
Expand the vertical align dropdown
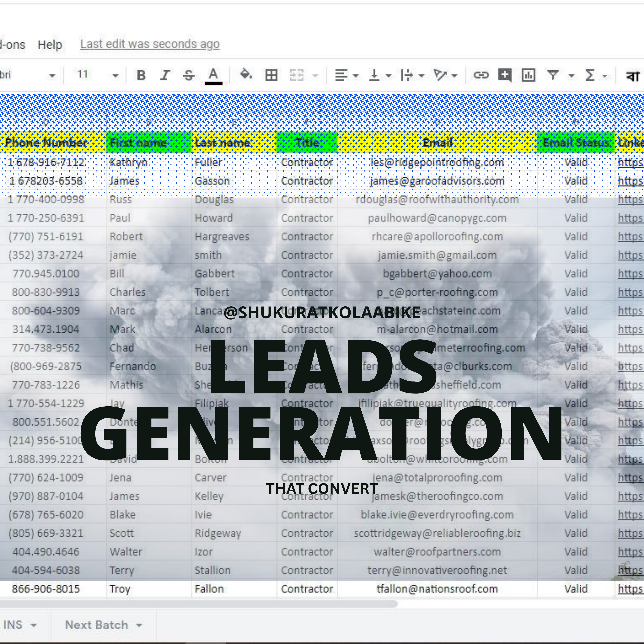(388, 76)
